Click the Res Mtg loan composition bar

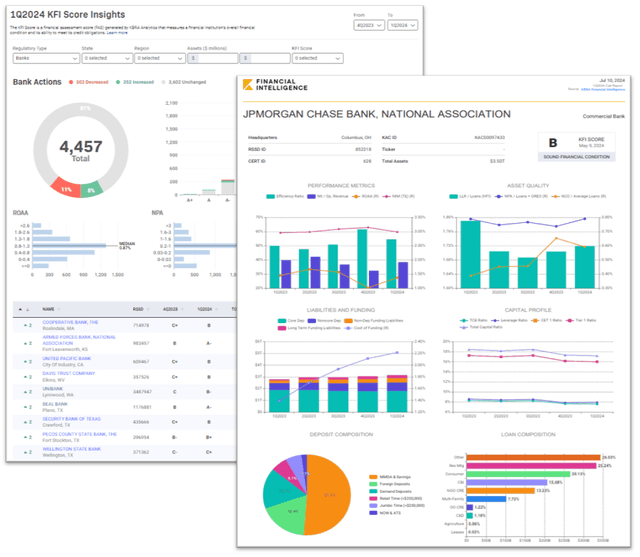pyautogui.click(x=531, y=466)
